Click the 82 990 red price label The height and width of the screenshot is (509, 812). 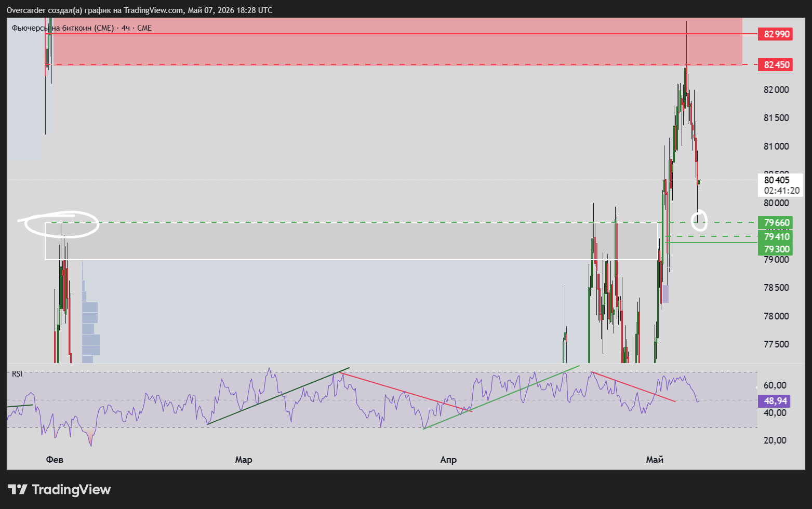[x=775, y=34]
